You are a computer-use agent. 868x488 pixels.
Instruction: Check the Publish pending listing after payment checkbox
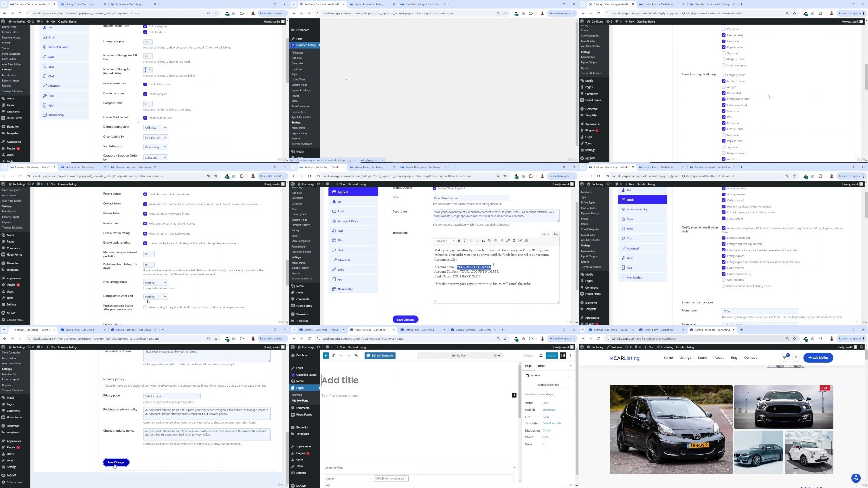[145, 307]
